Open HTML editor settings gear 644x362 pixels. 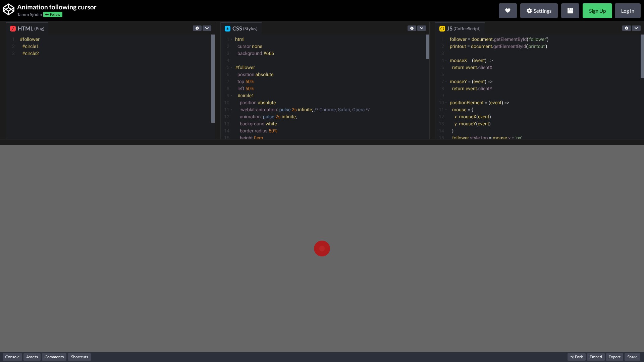[x=197, y=28]
